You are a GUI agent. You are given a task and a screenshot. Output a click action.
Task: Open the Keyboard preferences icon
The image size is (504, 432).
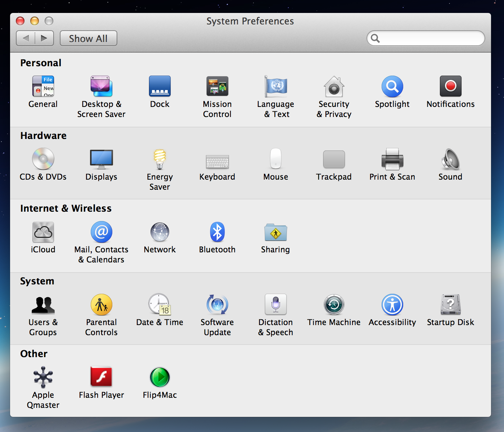point(217,162)
